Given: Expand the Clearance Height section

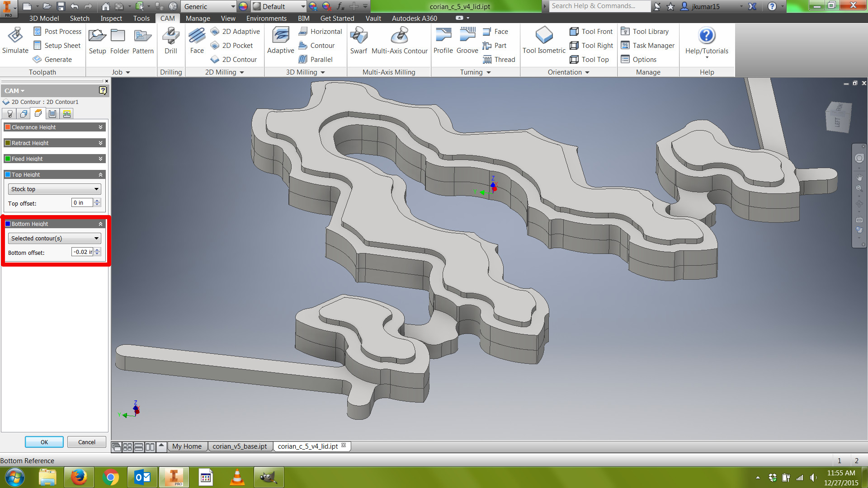Looking at the screenshot, I should tap(55, 127).
